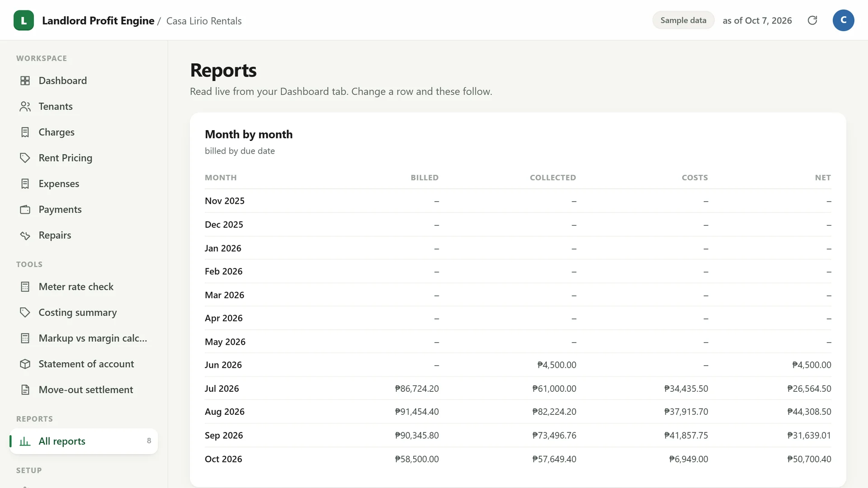Click the Repairs tool icon

point(25,235)
